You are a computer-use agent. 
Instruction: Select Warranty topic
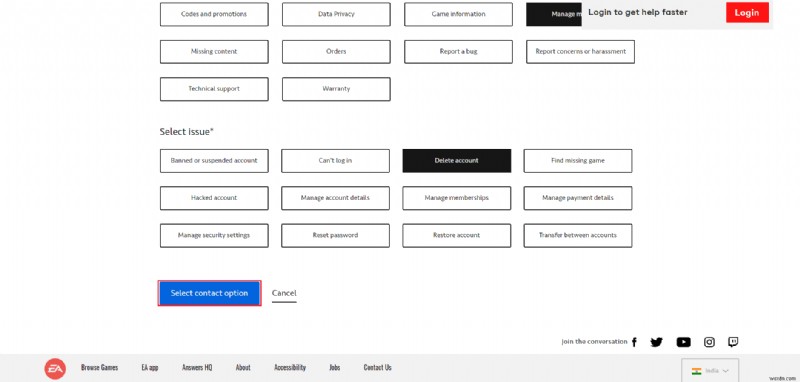pos(336,89)
